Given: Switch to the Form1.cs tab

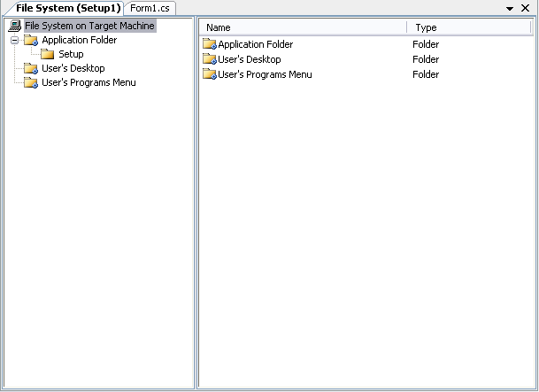Looking at the screenshot, I should [x=150, y=8].
